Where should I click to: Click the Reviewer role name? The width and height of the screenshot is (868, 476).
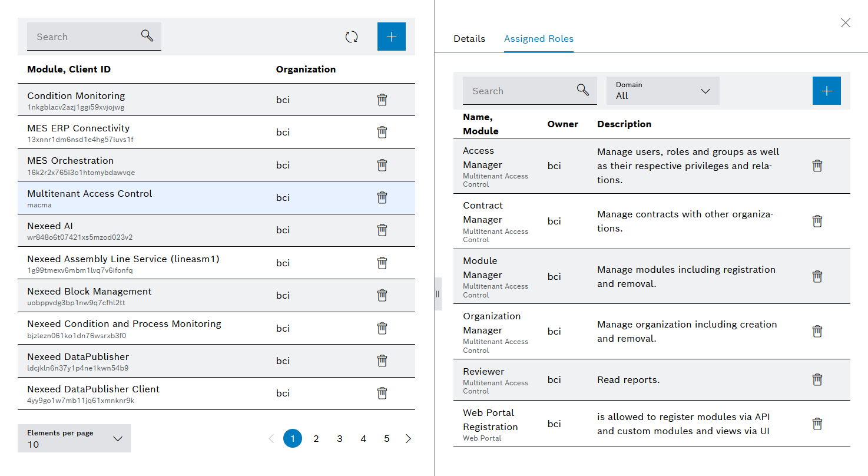click(483, 372)
